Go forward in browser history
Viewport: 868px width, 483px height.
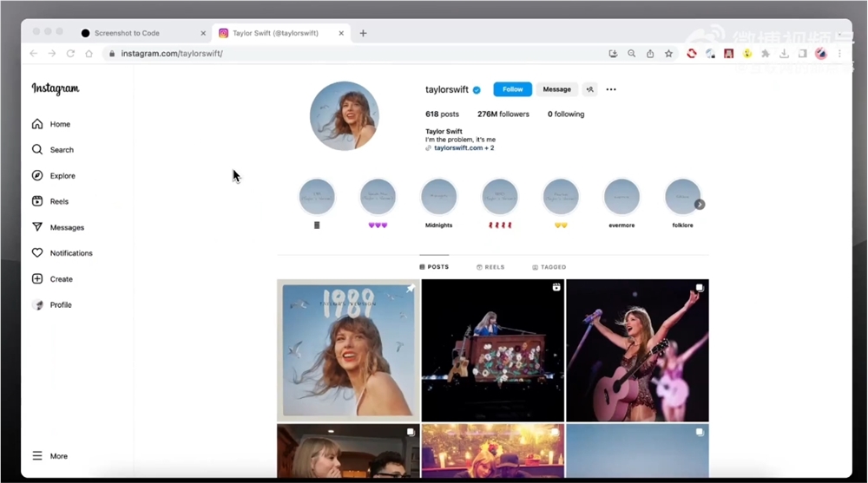pos(52,54)
